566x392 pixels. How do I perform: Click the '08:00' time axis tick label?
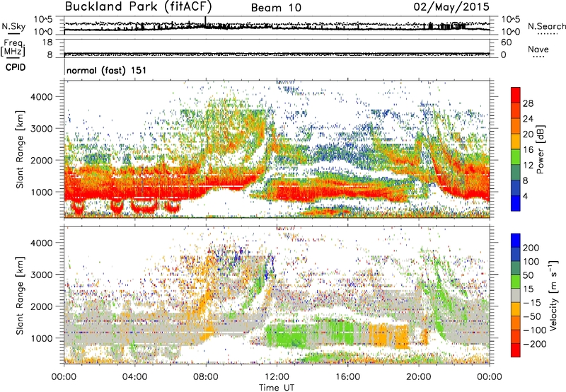(206, 377)
